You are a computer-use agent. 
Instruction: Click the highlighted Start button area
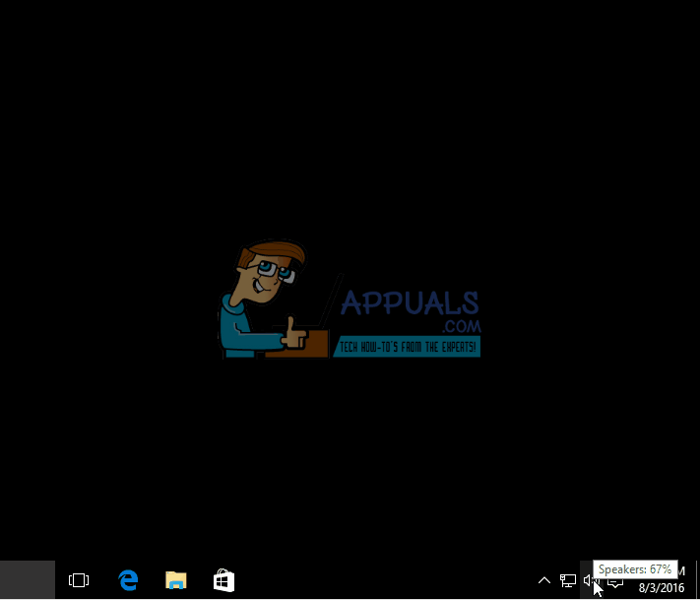coord(27,579)
